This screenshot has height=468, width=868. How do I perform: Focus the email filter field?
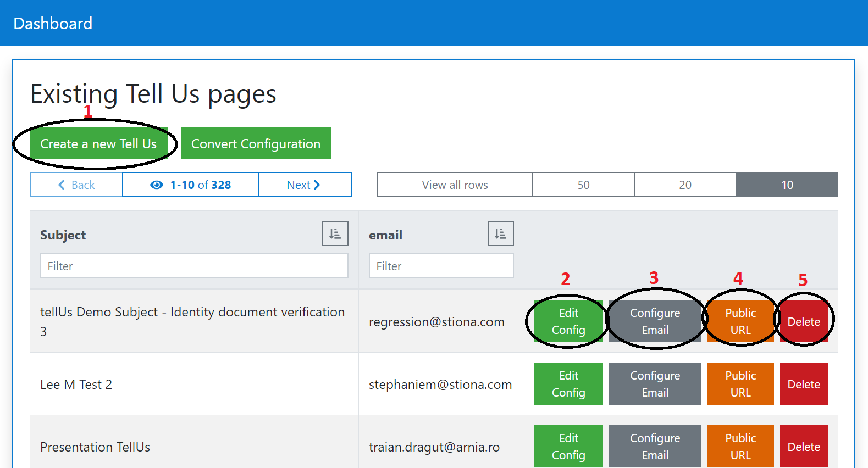click(441, 266)
